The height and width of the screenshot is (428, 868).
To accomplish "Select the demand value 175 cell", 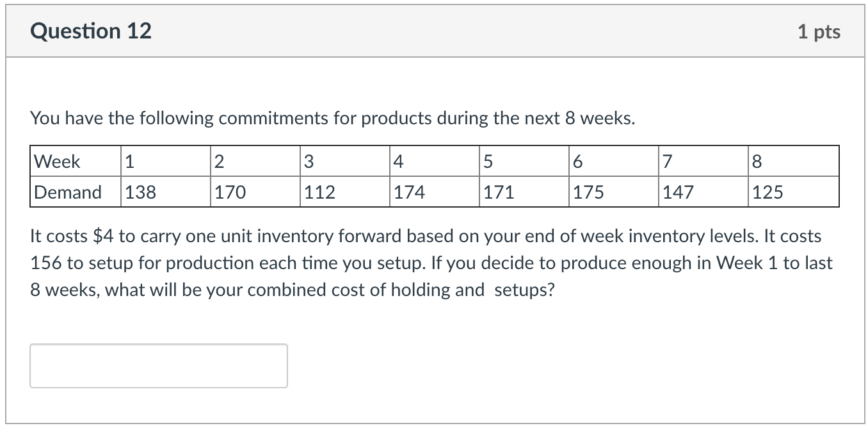I will pos(613,192).
